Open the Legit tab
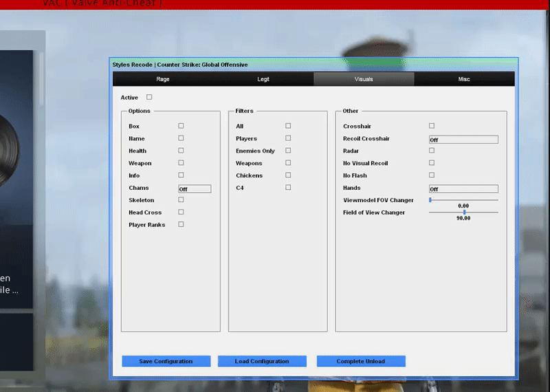 coord(263,79)
